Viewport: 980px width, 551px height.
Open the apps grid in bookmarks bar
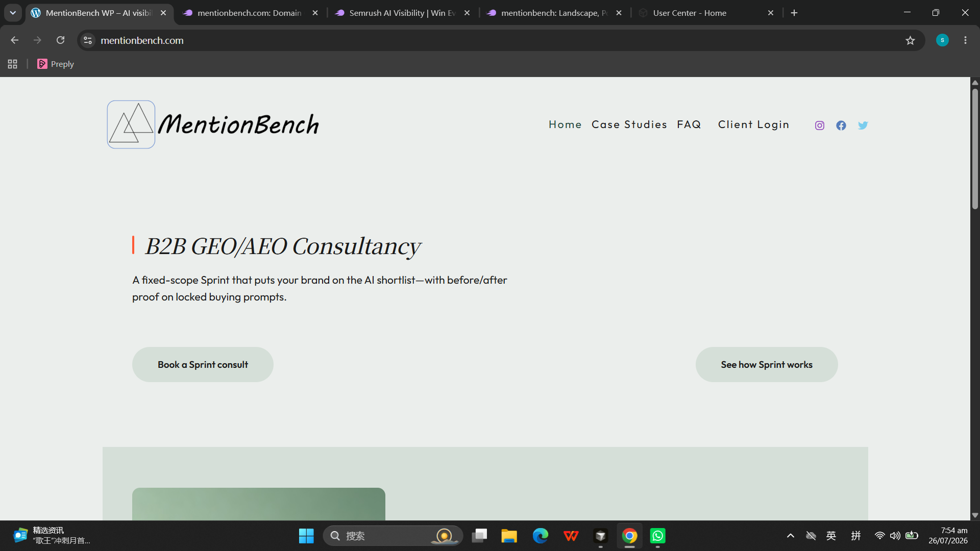(13, 64)
